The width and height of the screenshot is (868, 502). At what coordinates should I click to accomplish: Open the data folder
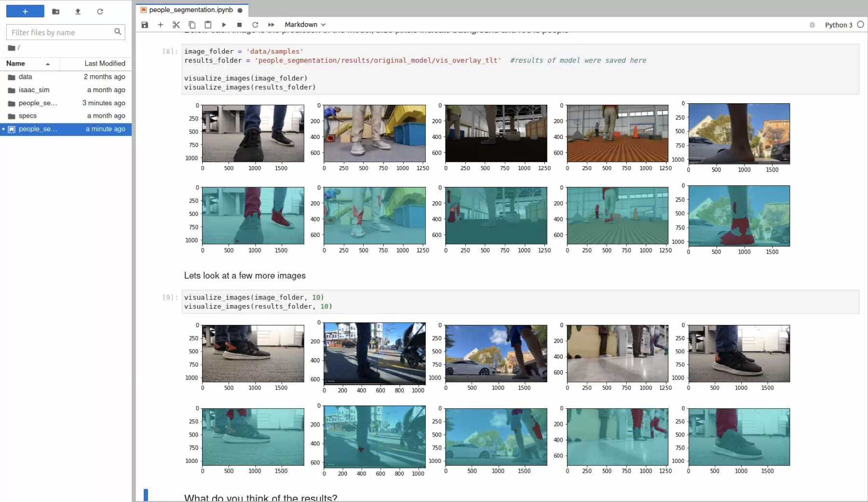pyautogui.click(x=66, y=77)
